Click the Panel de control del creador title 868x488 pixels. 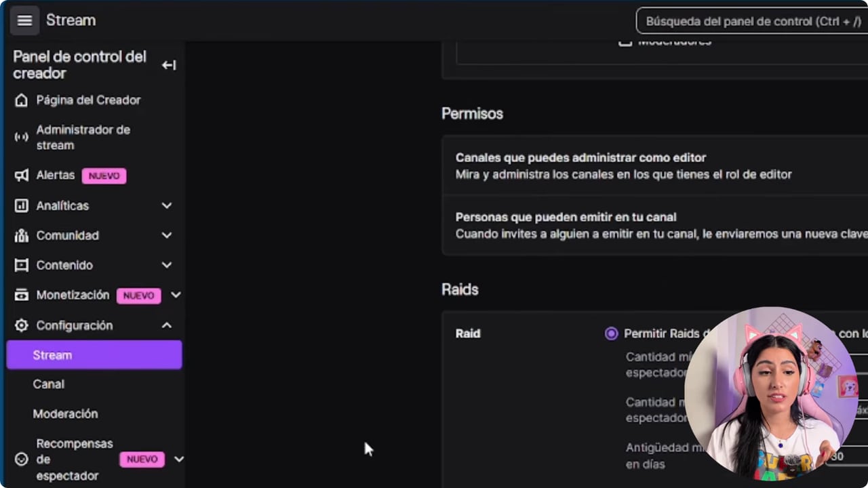[80, 65]
